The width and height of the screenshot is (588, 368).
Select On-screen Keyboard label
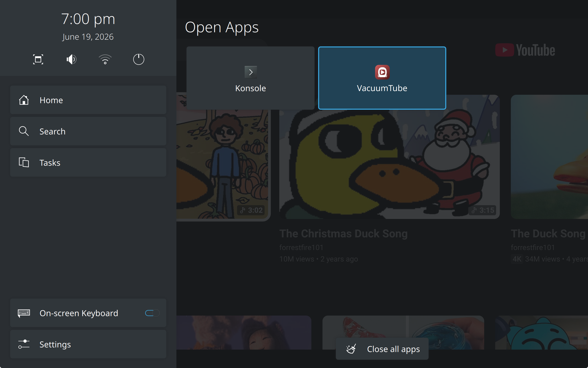click(x=79, y=313)
